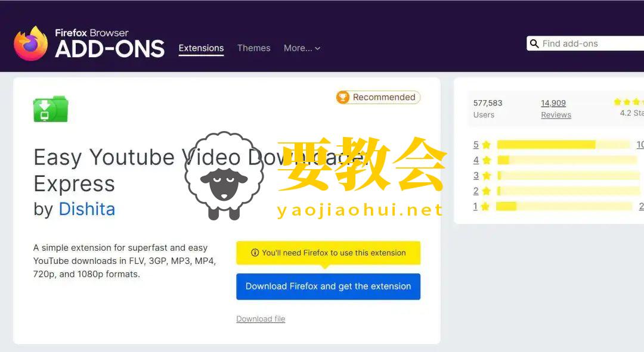Screen dimensions: 644x352
Task: Click the Recommended trophy badge icon
Action: [342, 97]
